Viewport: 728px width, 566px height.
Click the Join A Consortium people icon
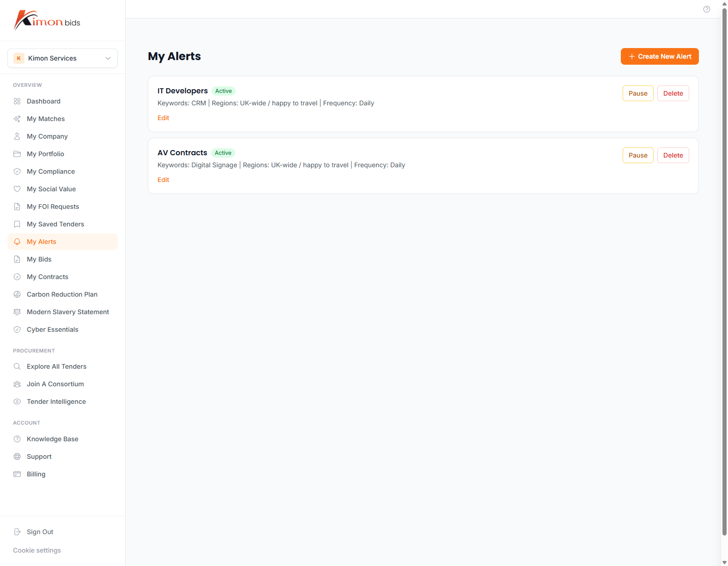(17, 384)
